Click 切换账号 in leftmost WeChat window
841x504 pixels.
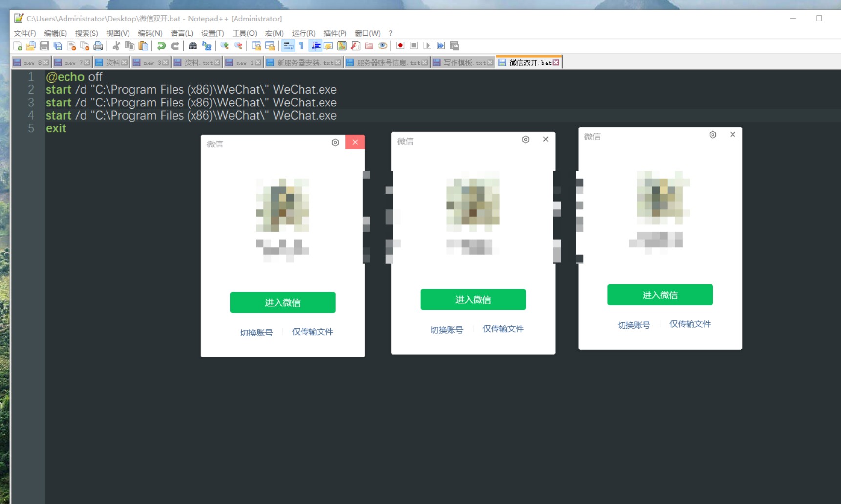[x=256, y=333]
